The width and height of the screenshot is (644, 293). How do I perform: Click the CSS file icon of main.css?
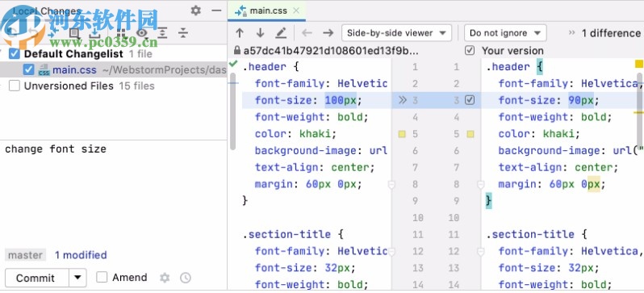pos(44,70)
